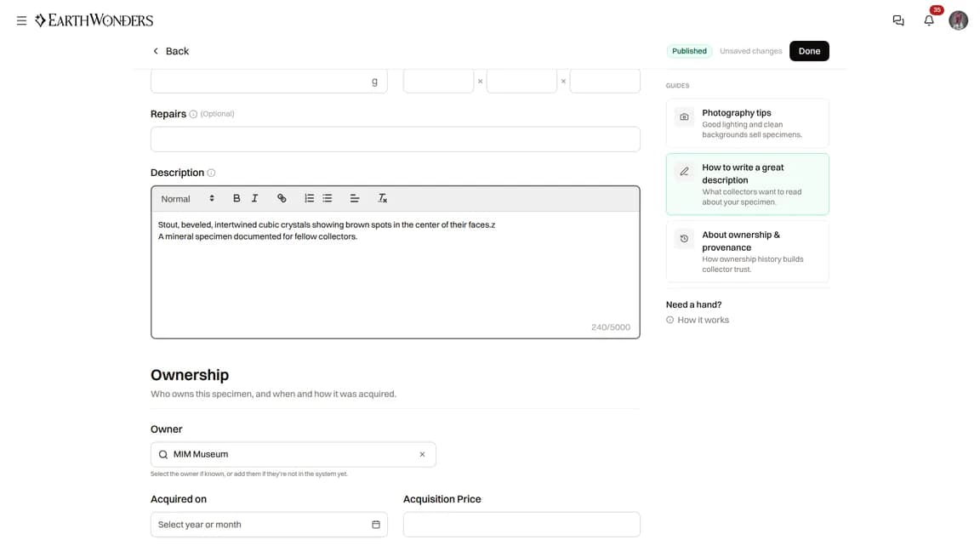Focus the Acquisition Price field

pos(521,525)
